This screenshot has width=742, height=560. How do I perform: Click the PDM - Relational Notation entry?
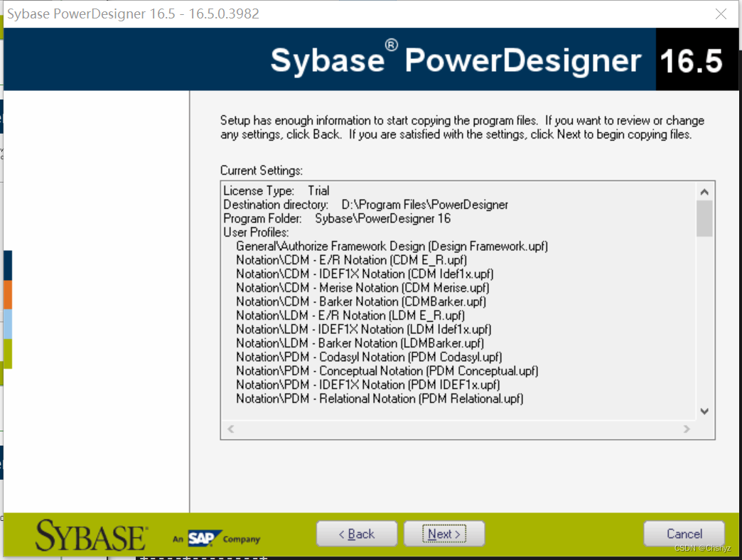(x=380, y=399)
